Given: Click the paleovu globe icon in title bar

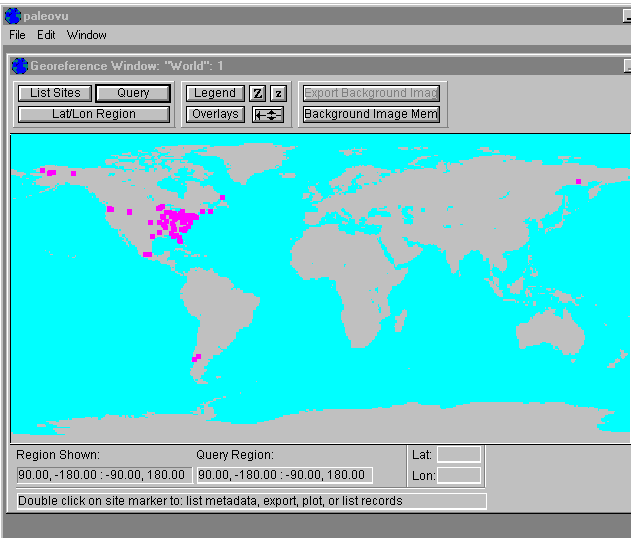Looking at the screenshot, I should pyautogui.click(x=12, y=15).
